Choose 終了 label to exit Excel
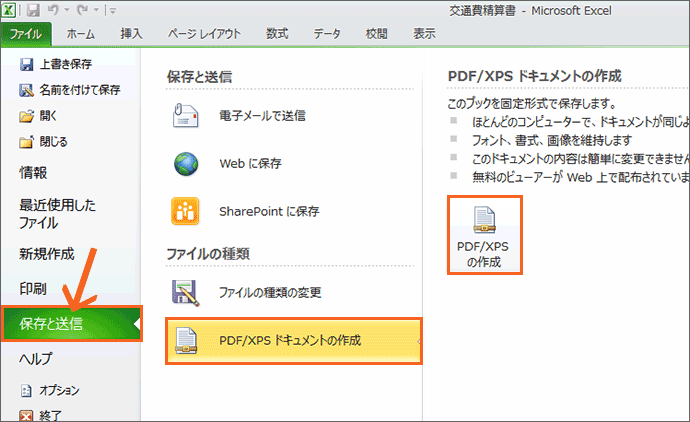Screen dimensions: 690x422 [50, 415]
